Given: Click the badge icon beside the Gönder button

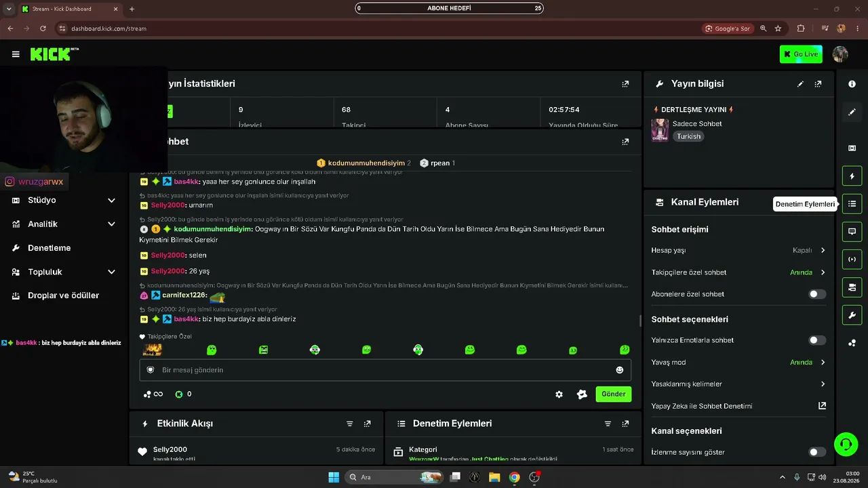Looking at the screenshot, I should (582, 394).
